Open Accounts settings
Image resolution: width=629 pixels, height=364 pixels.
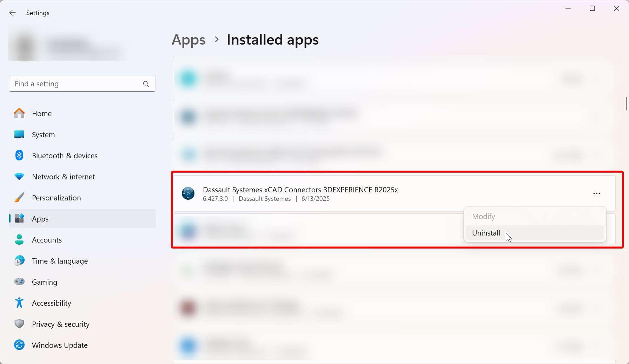[82, 240]
